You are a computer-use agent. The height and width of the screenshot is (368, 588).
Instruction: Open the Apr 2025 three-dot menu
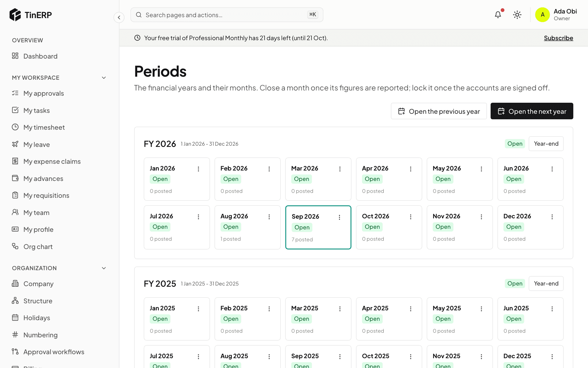click(x=411, y=309)
